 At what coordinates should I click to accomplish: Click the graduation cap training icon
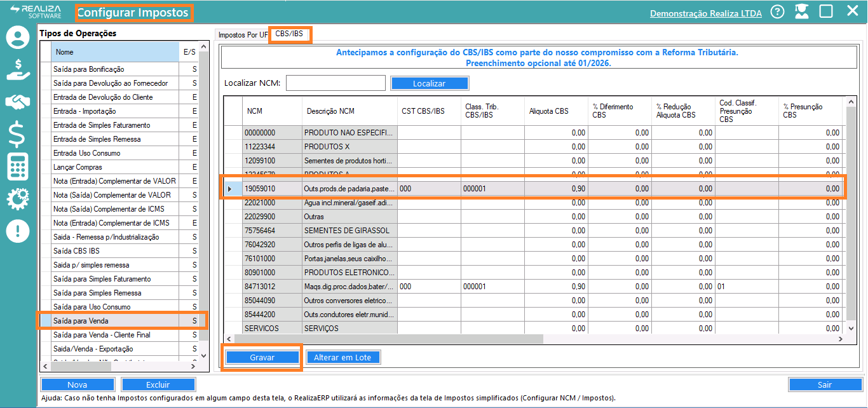801,11
